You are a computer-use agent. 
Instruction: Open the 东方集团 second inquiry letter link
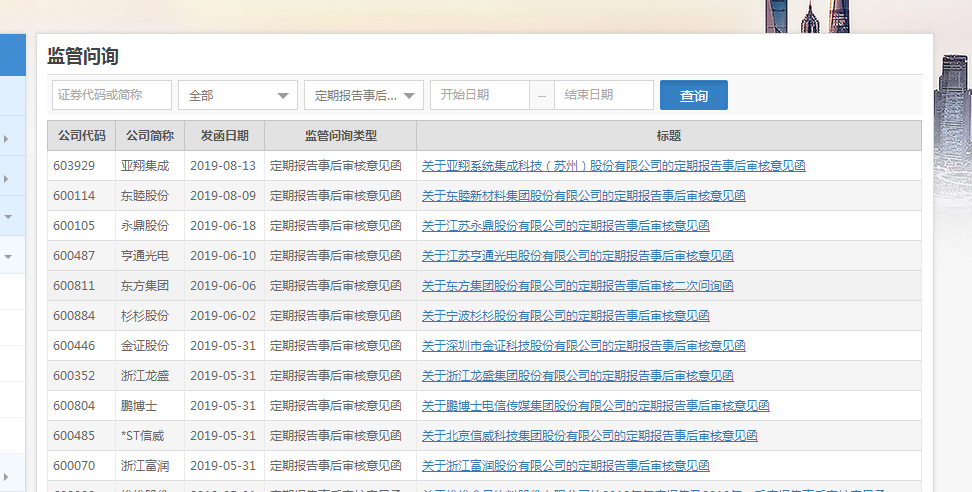pos(577,286)
